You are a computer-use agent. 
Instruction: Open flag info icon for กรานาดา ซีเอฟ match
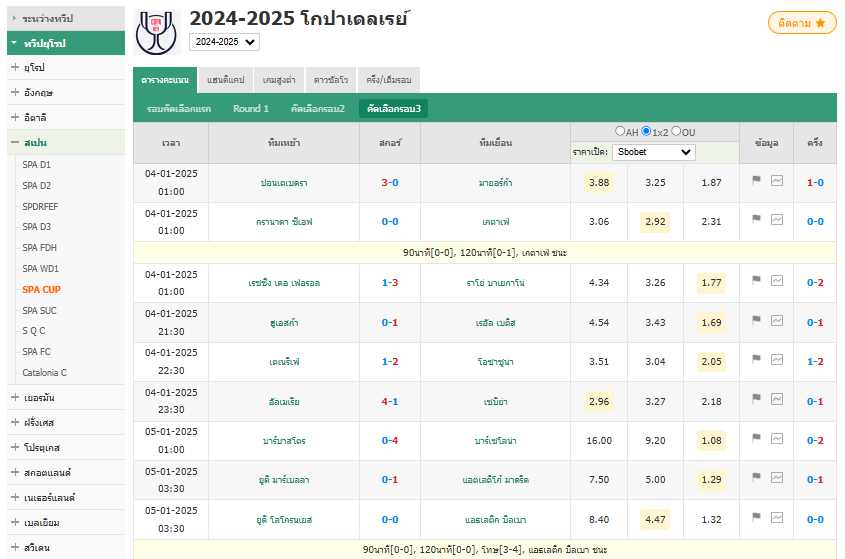[x=756, y=219]
